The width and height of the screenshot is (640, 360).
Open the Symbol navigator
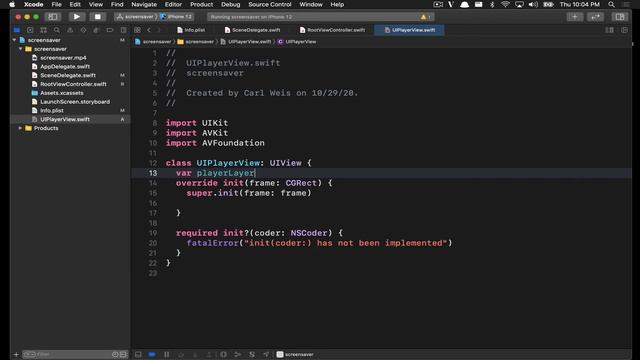pyautogui.click(x=43, y=30)
